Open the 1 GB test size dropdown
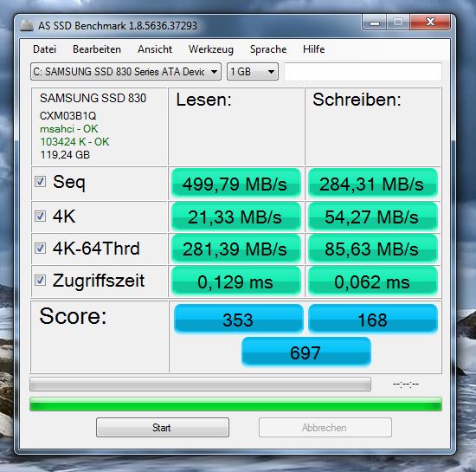Image resolution: width=476 pixels, height=472 pixels. pyautogui.click(x=253, y=72)
